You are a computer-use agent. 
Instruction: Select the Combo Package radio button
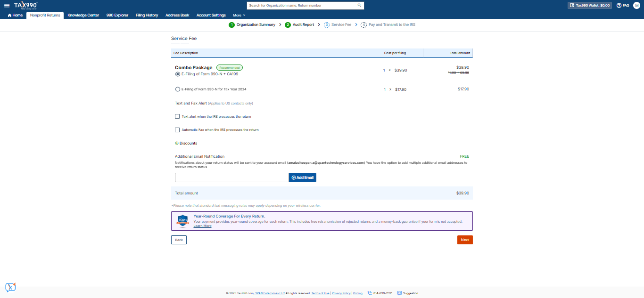[x=177, y=74]
